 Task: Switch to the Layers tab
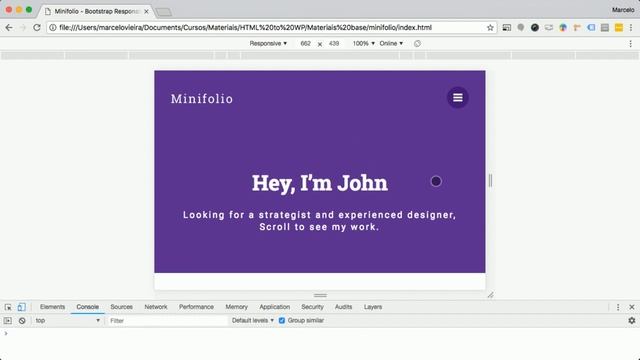373,307
